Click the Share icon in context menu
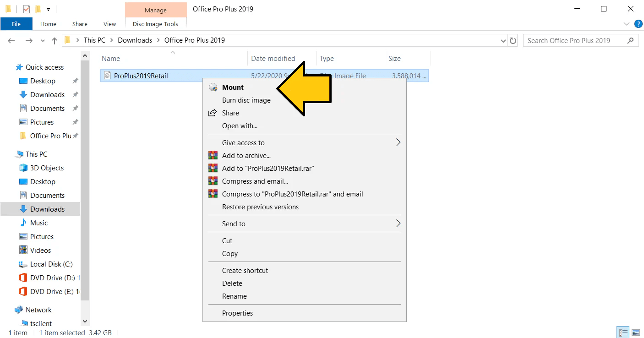Viewport: 644px width, 338px height. [x=213, y=113]
